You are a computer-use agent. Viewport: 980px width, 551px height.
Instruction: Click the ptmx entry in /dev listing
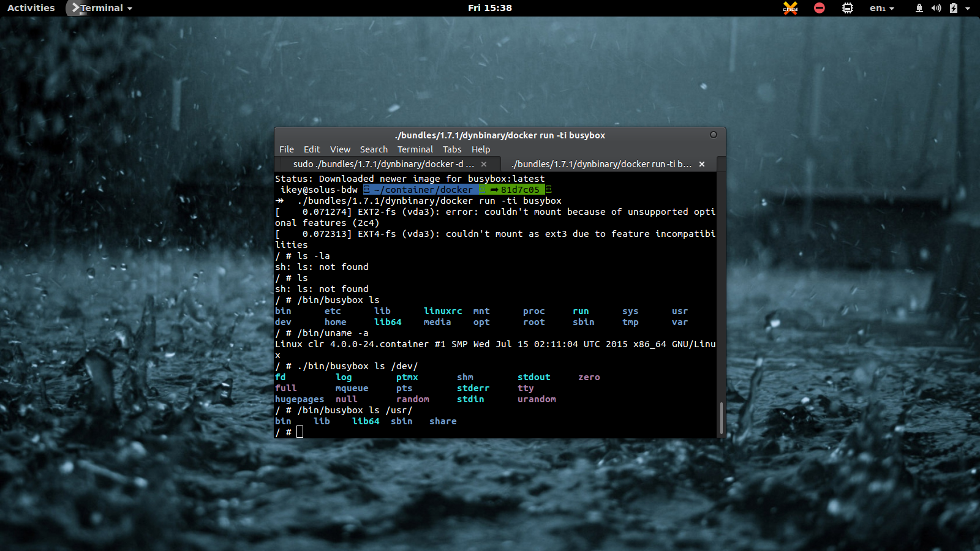click(407, 377)
